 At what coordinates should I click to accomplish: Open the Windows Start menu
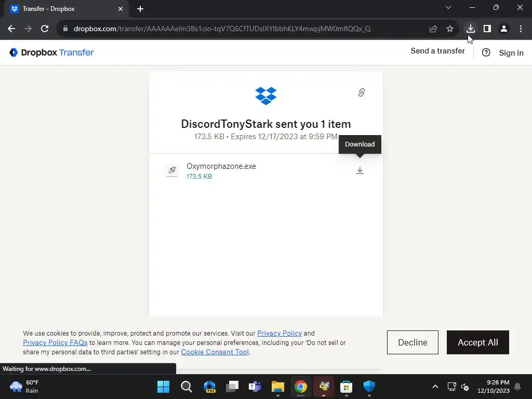click(163, 387)
